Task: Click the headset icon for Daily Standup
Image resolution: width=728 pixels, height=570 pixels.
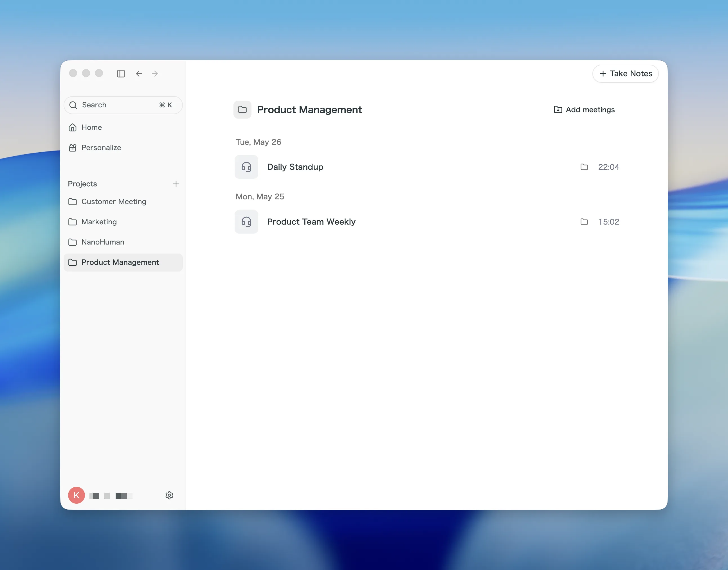Action: tap(246, 167)
